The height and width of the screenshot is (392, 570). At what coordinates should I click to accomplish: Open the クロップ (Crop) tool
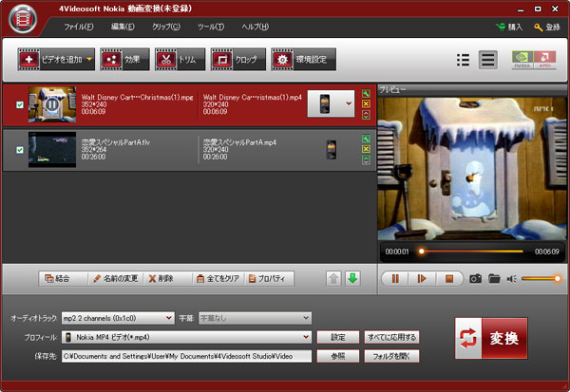point(238,59)
